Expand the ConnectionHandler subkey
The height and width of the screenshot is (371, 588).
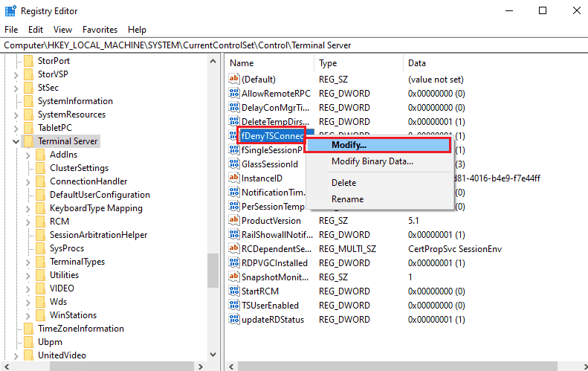(28, 182)
